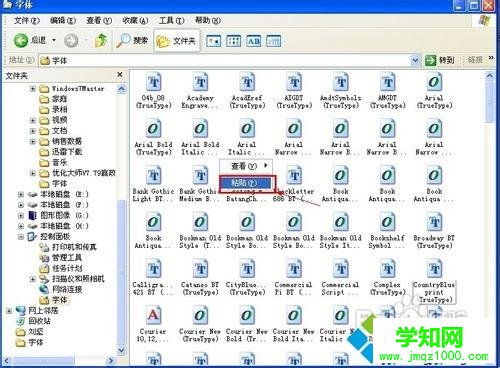The height and width of the screenshot is (368, 500).
Task: Select the Courier New TrueType font icon
Action: pos(200,316)
